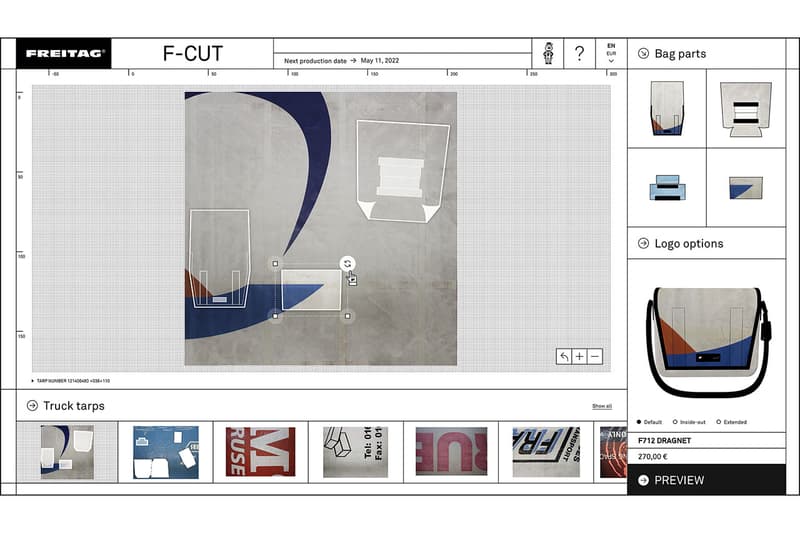Click the FREITAG logo

(x=65, y=54)
